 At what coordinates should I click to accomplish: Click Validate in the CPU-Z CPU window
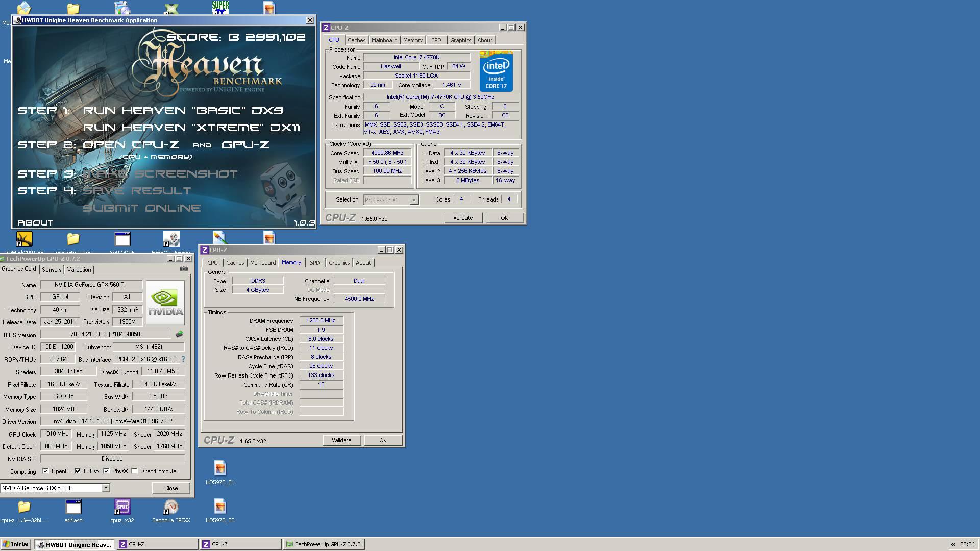(463, 218)
